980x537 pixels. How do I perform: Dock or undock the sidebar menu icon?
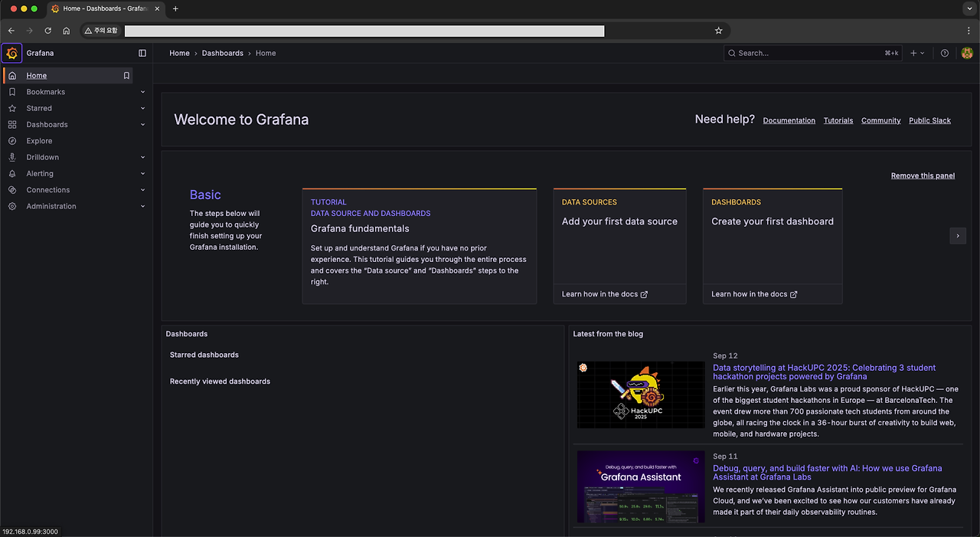point(142,53)
